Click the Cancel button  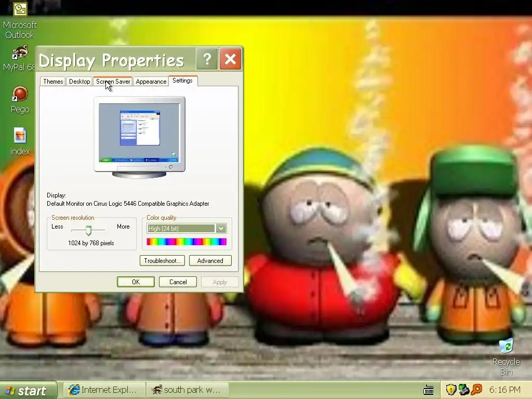[x=178, y=282]
